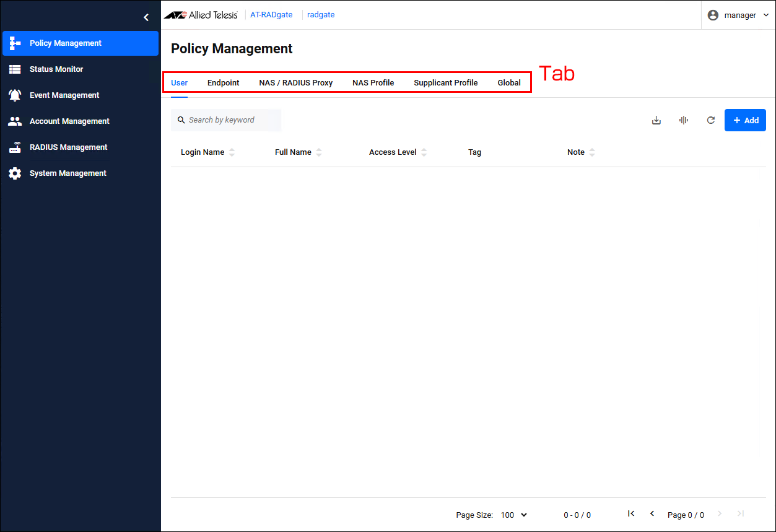The image size is (776, 532).
Task: Open the Page Size dropdown
Action: (x=513, y=515)
